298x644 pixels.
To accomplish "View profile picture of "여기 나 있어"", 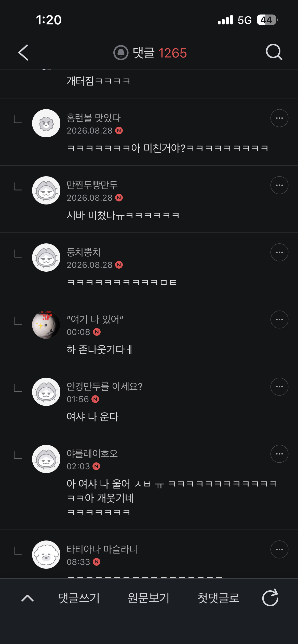I will [46, 325].
